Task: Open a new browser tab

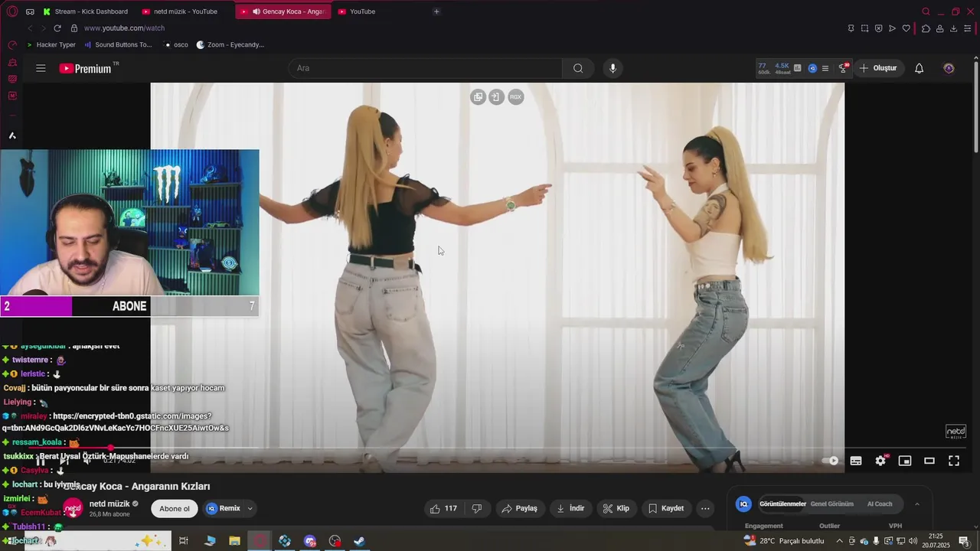Action: [x=436, y=11]
